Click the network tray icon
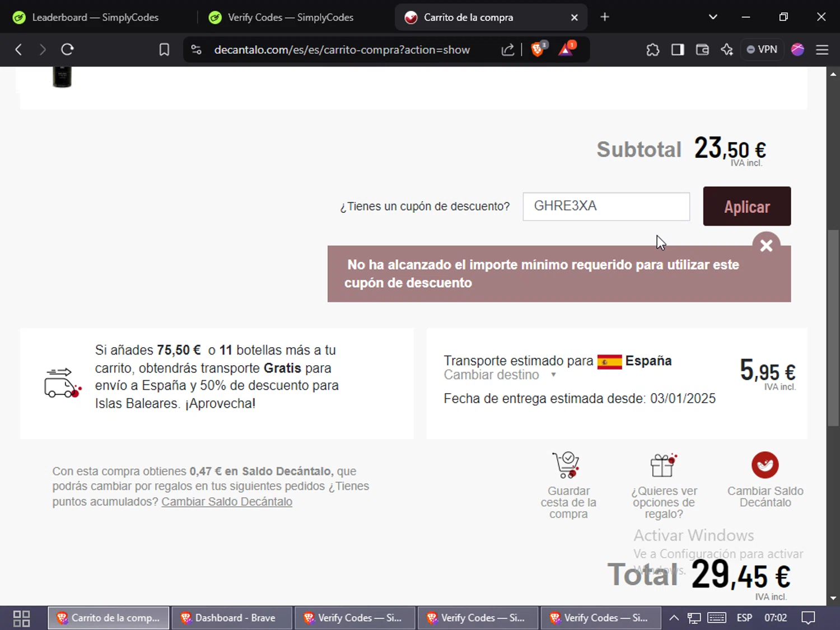Screen dimensions: 840x630 (x=694, y=618)
